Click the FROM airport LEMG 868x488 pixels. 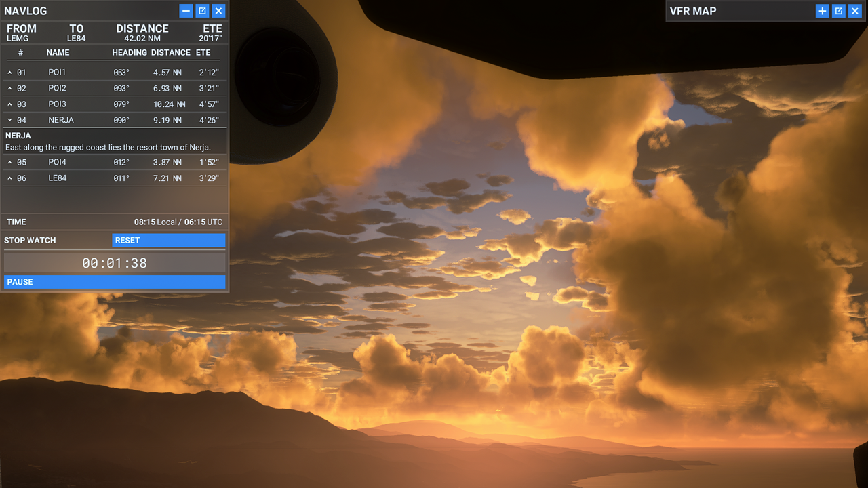tap(18, 39)
